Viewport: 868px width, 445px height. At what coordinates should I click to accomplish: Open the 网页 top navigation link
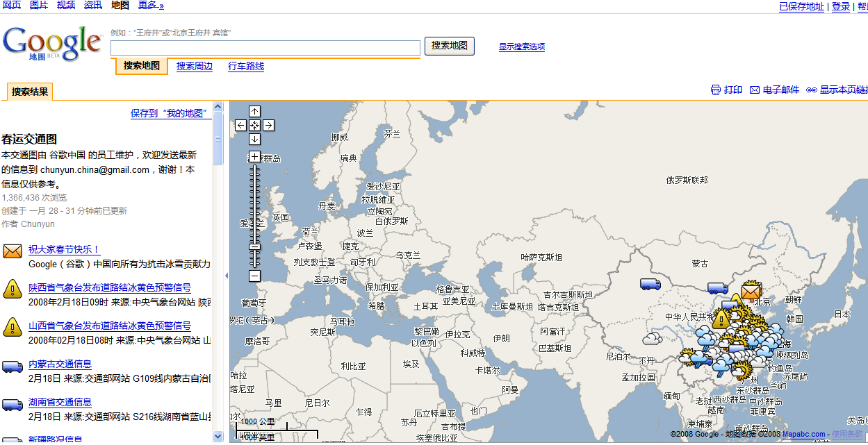point(12,6)
